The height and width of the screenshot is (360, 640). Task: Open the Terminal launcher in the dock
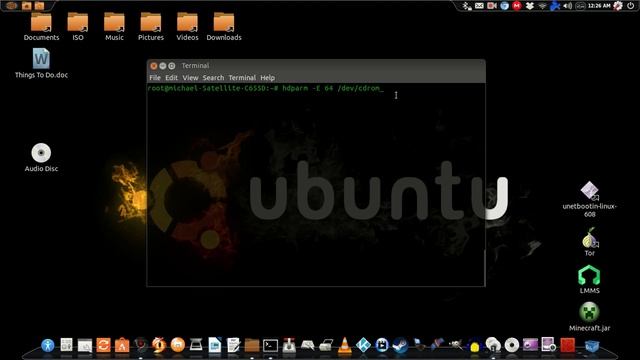(x=270, y=346)
